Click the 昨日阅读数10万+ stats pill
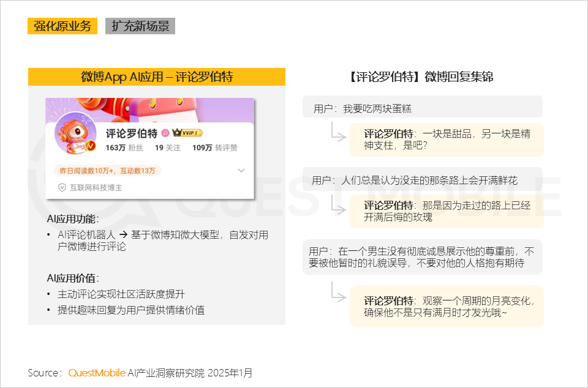This screenshot has width=588, height=388. [x=108, y=171]
